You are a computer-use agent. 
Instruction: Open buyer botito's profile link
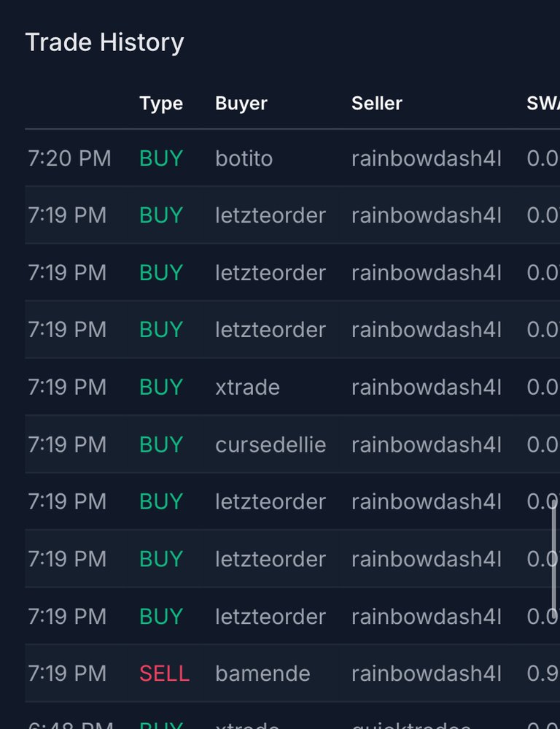pos(244,158)
